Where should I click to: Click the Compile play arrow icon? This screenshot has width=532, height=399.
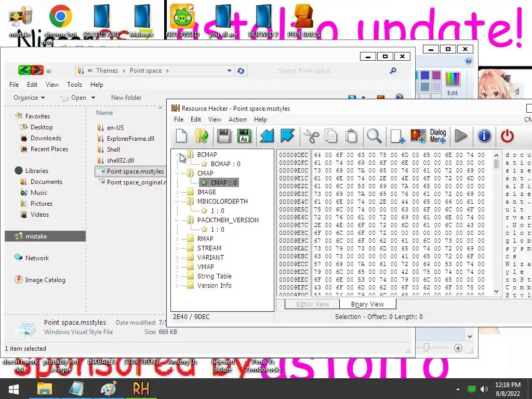pyautogui.click(x=461, y=136)
